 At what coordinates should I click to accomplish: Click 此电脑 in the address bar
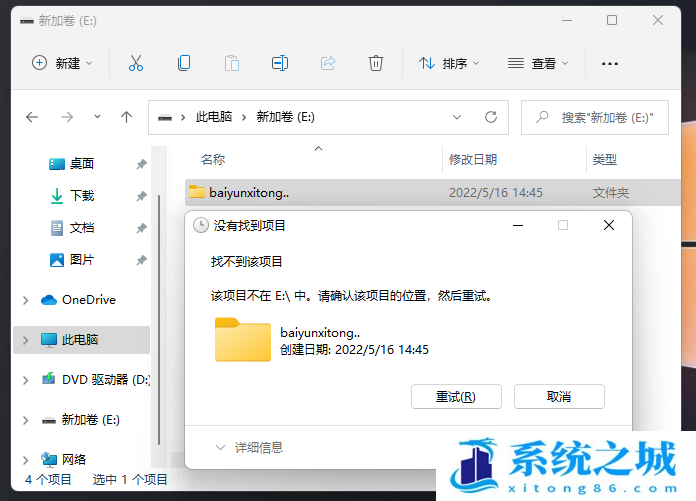pos(214,117)
